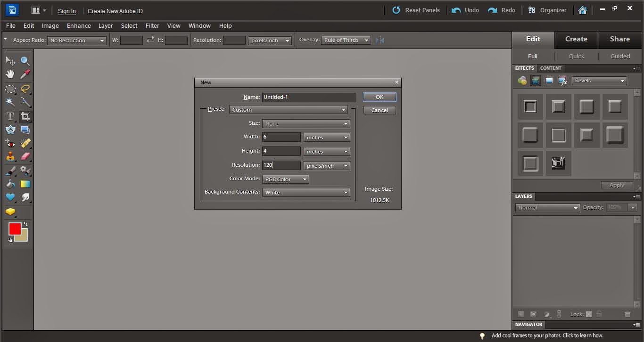Switch to the Create tab
This screenshot has width=644, height=342.
click(576, 39)
